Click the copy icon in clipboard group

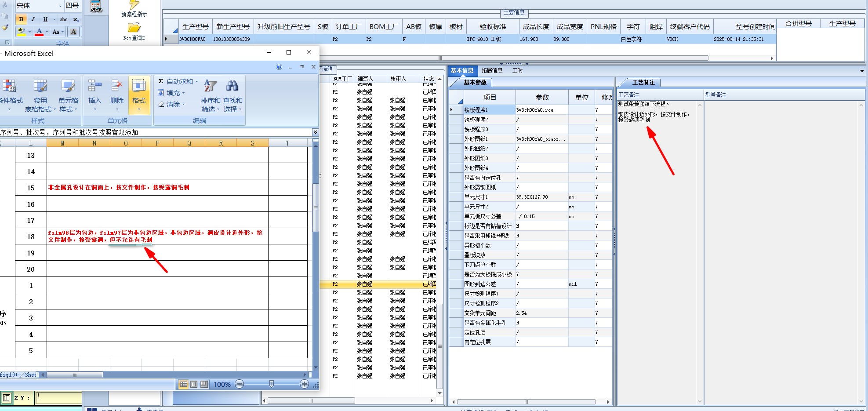pos(5,15)
